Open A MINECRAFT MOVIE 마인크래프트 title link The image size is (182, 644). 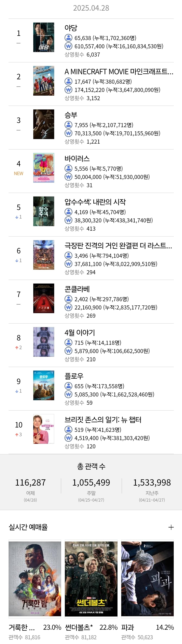point(119,72)
